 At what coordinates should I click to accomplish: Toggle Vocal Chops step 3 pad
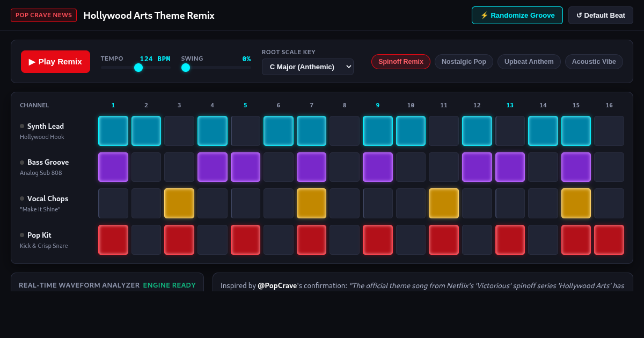tap(179, 203)
